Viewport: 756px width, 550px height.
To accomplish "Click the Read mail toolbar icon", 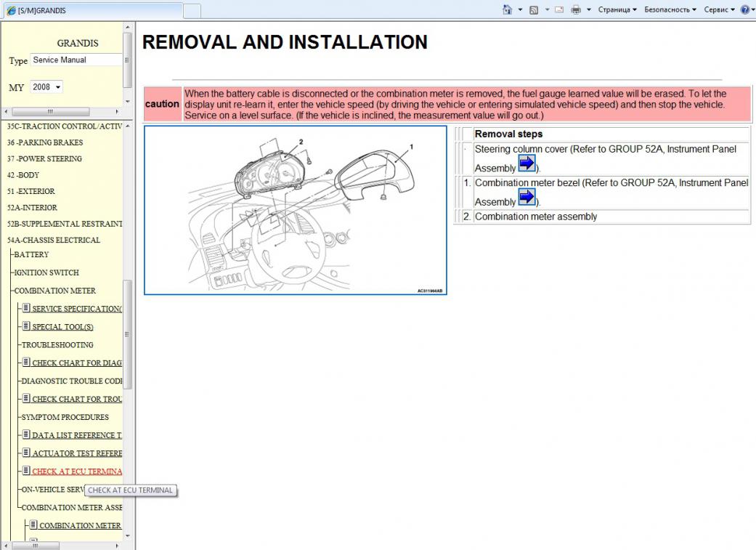I will coord(559,9).
